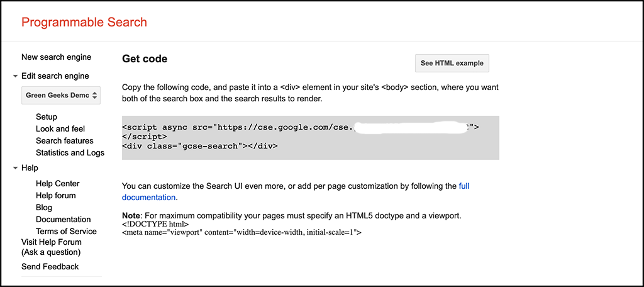The image size is (644, 287).
Task: Collapse the Edit search engine section arrow
Action: (15, 77)
